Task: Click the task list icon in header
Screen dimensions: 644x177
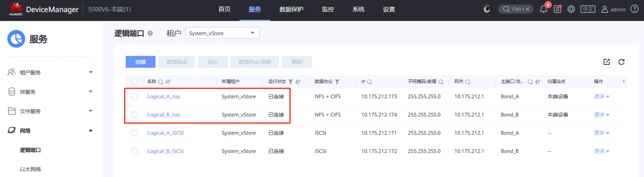Action: 557,9
